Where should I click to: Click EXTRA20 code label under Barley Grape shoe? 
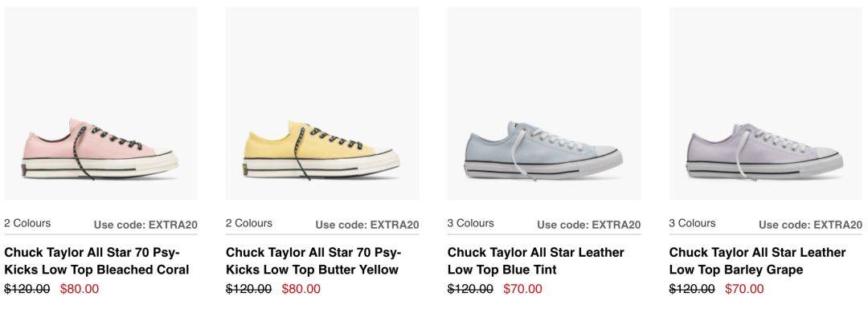(810, 225)
